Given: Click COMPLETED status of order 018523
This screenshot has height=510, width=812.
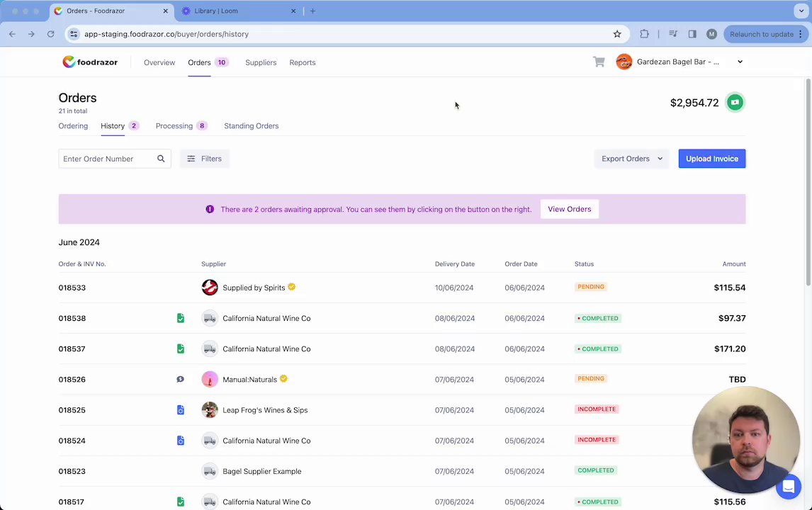Looking at the screenshot, I should tap(595, 470).
